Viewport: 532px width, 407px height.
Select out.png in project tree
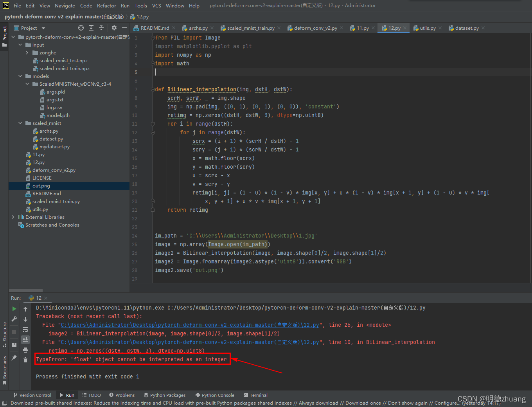coord(69,186)
